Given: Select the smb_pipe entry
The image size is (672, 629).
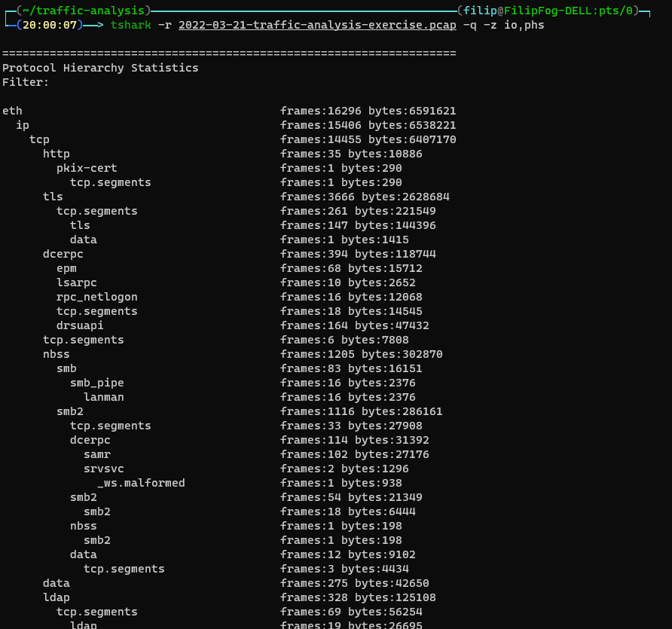Looking at the screenshot, I should pyautogui.click(x=97, y=383).
